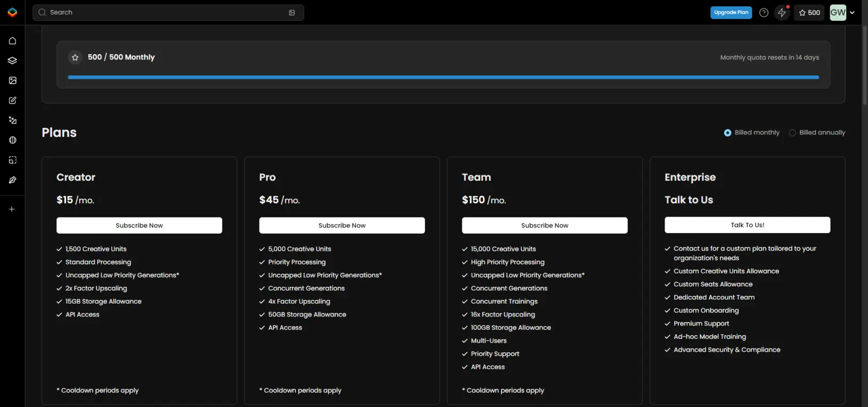Image resolution: width=868 pixels, height=407 pixels.
Task: Click the image search icon in search bar
Action: 292,13
